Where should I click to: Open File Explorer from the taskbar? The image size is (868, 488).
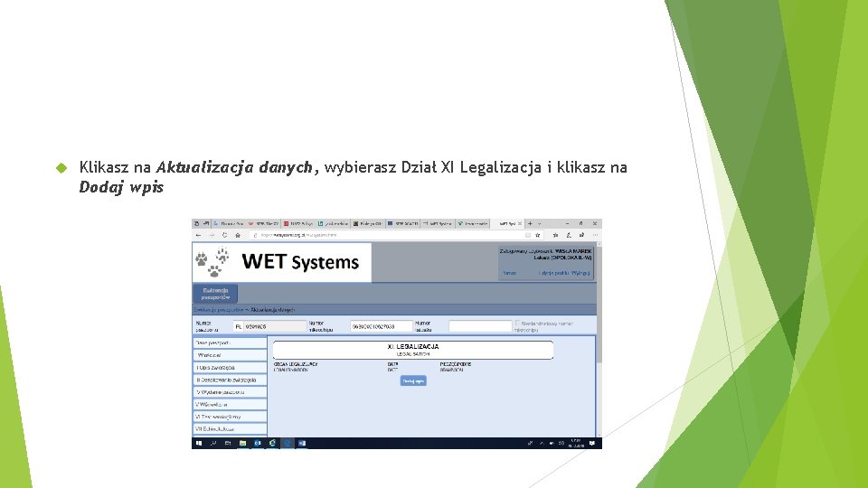tap(242, 443)
